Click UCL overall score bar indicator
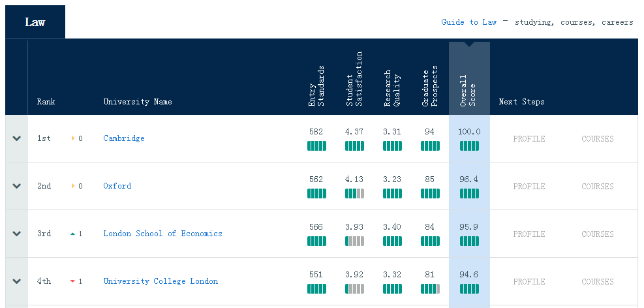The image size is (644, 308). pyautogui.click(x=469, y=288)
